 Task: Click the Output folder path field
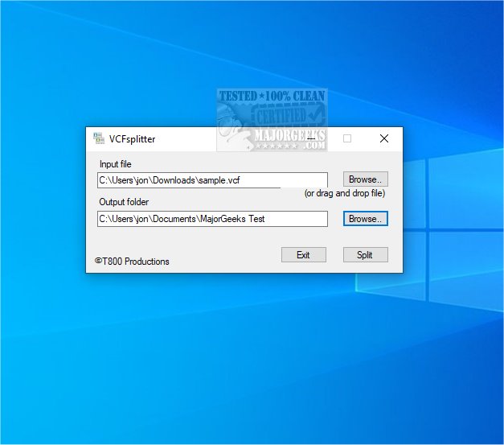pos(212,219)
